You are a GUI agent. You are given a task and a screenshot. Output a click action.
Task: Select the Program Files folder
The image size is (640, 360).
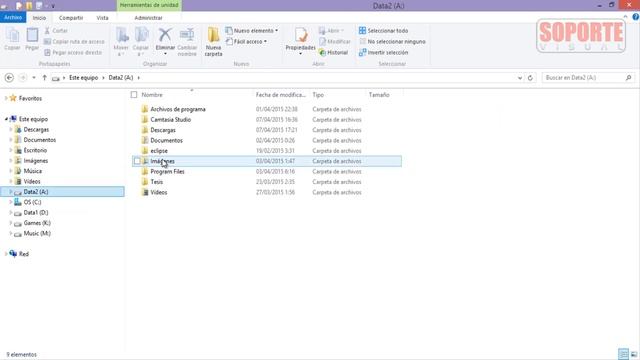click(x=167, y=172)
